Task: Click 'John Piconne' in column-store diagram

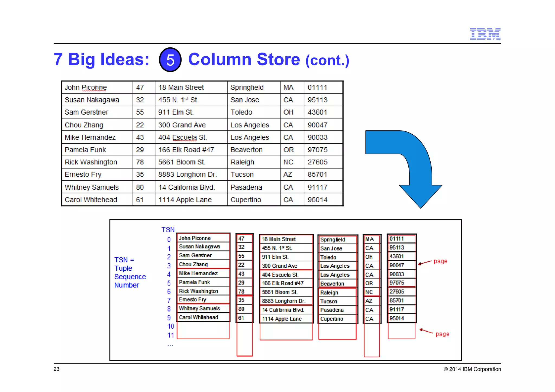Action: click(195, 238)
